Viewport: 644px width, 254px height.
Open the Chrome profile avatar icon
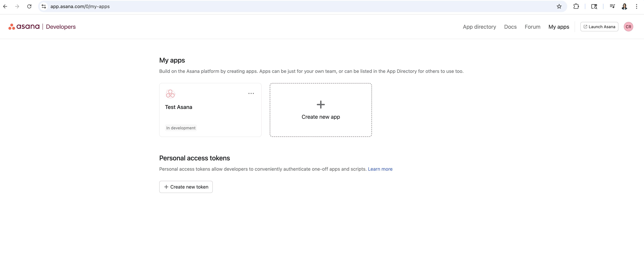pyautogui.click(x=624, y=6)
